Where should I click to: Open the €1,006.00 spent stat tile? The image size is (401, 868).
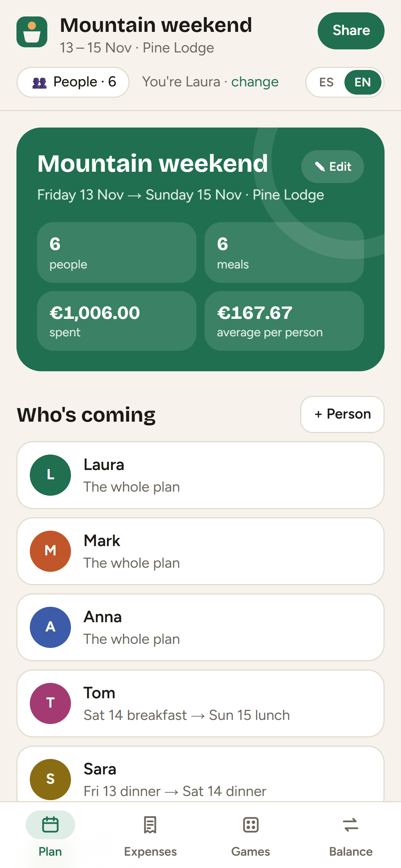(117, 321)
